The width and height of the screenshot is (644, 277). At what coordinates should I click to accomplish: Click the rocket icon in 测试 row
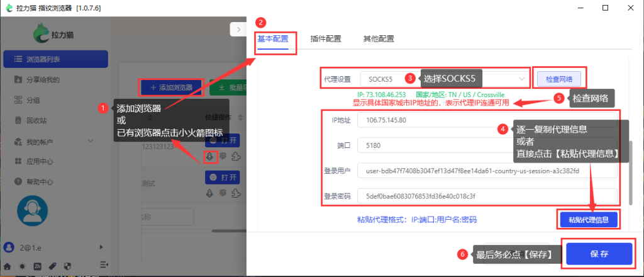tap(210, 193)
